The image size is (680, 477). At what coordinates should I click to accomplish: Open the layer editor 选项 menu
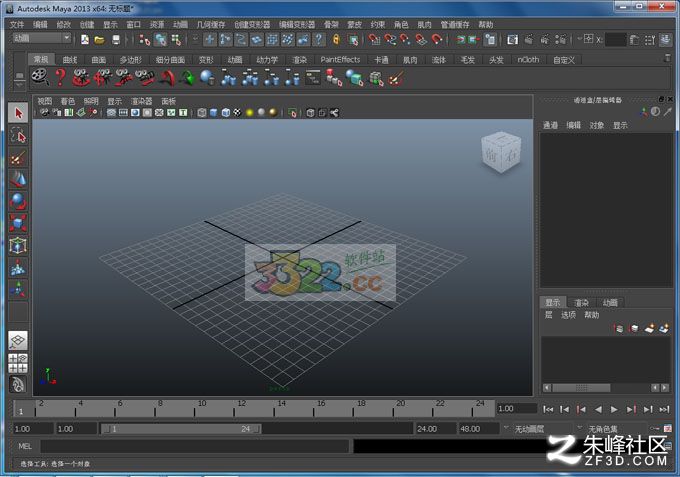[x=568, y=315]
